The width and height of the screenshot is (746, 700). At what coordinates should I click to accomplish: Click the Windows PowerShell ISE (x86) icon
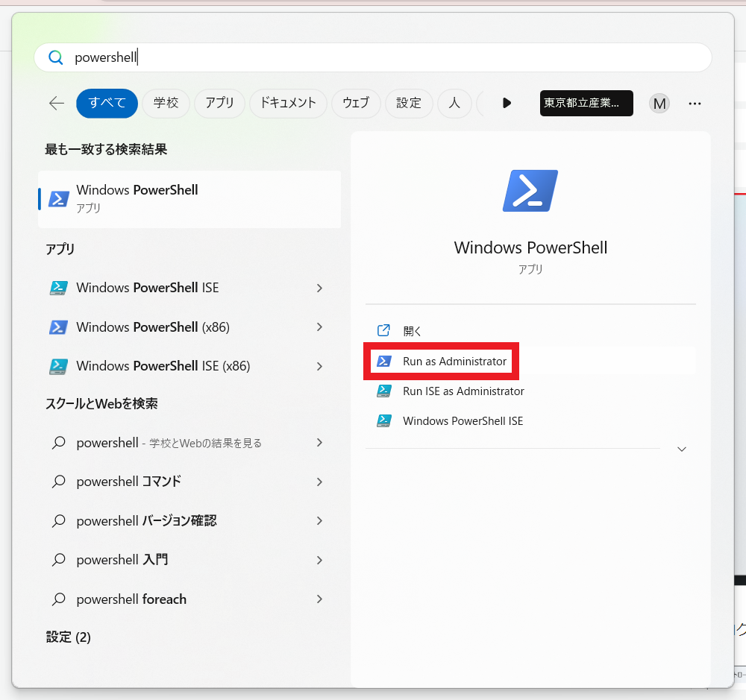pos(58,366)
